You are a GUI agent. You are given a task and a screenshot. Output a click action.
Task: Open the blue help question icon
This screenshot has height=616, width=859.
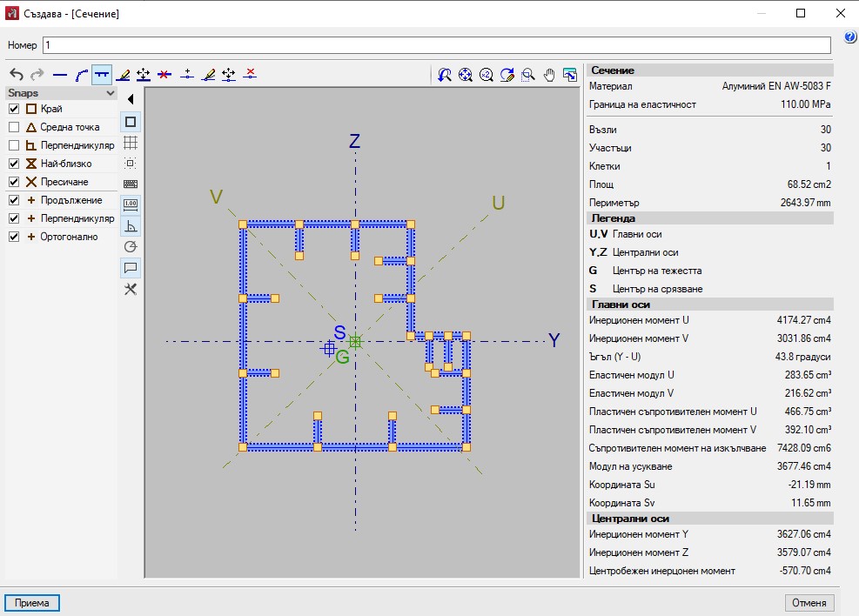click(849, 37)
